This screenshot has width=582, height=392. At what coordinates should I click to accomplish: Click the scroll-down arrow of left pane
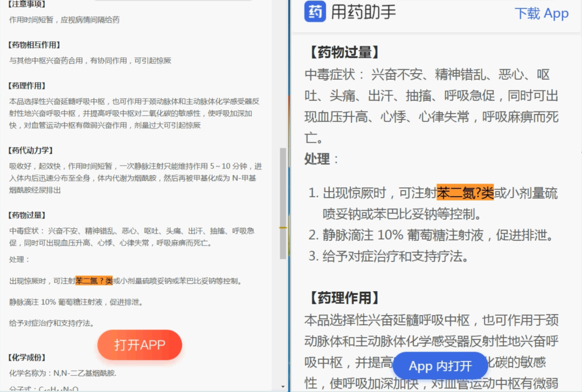283,386
